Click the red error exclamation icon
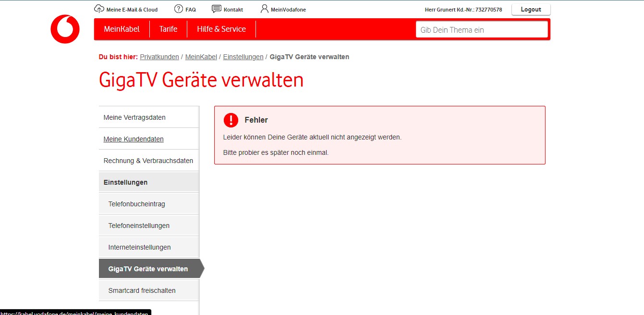Screen dimensions: 644x315 coord(231,120)
